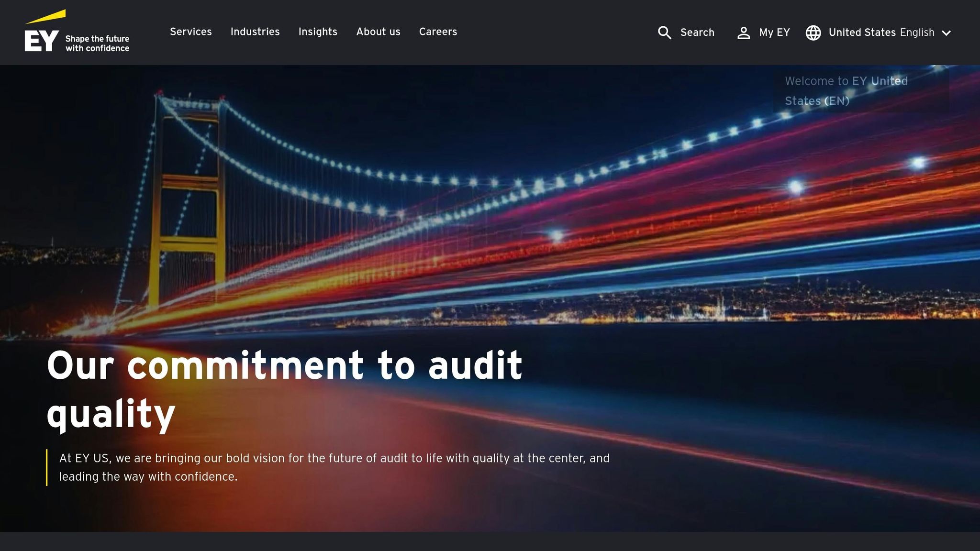Click the My EY person icon
The width and height of the screenshot is (980, 551).
coord(743,33)
